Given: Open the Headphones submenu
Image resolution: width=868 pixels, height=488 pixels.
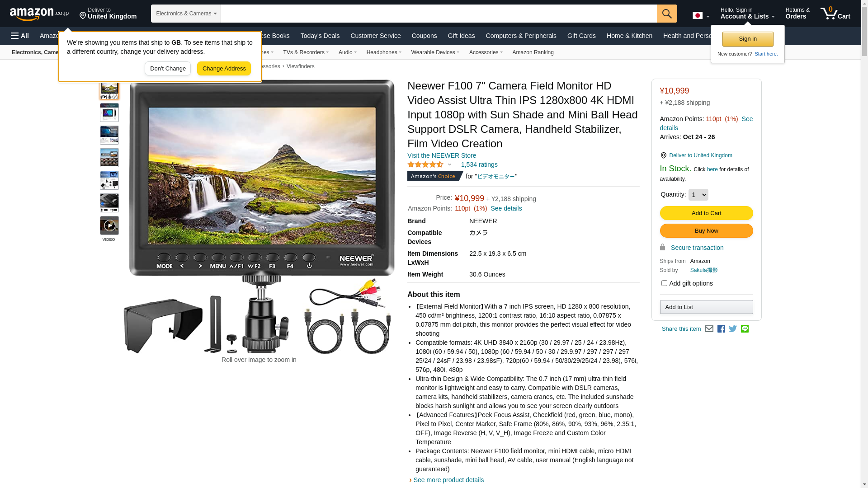Looking at the screenshot, I should point(384,52).
